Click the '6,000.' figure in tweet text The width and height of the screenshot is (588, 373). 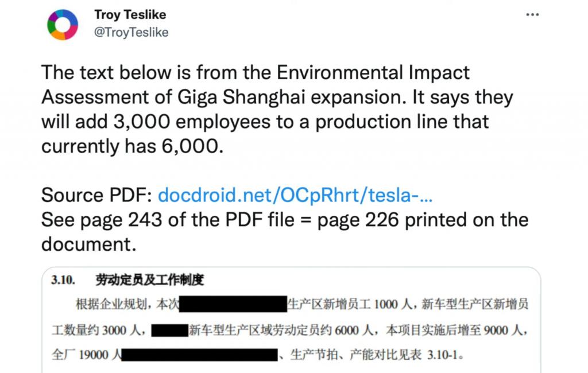pyautogui.click(x=192, y=146)
